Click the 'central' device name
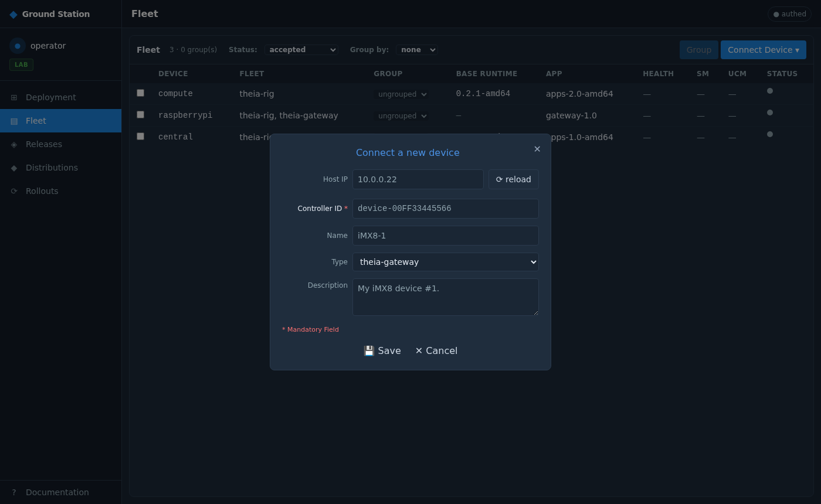821x504 pixels. [x=175, y=137]
